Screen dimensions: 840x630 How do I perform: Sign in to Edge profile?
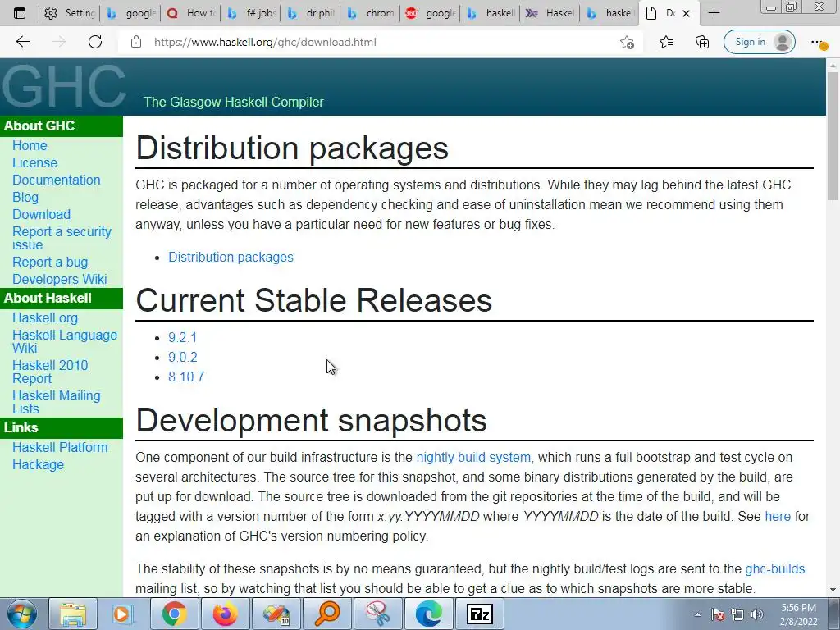(x=759, y=42)
